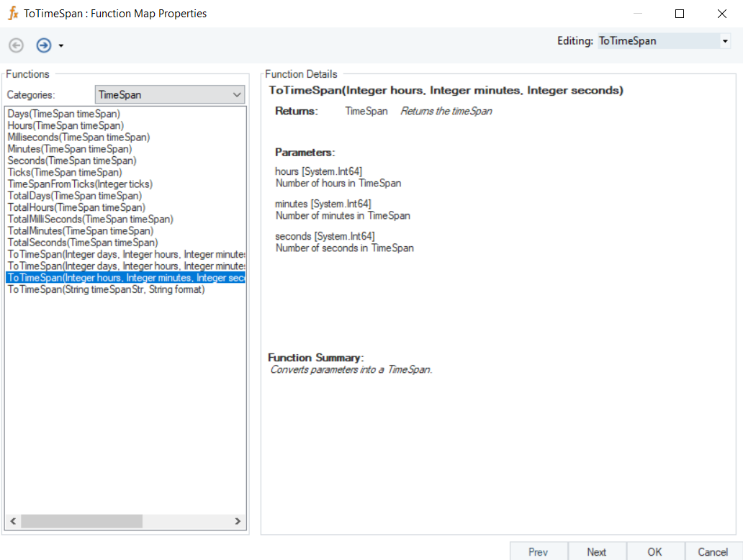The height and width of the screenshot is (560, 743).
Task: Select TotalHours(TimeSpan timeSpan) entry
Action: click(x=76, y=207)
